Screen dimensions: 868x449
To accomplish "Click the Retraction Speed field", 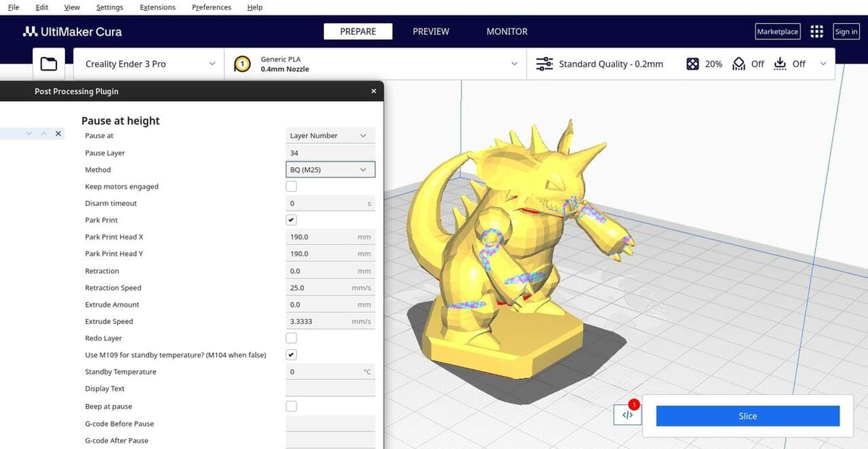I will [x=331, y=288].
